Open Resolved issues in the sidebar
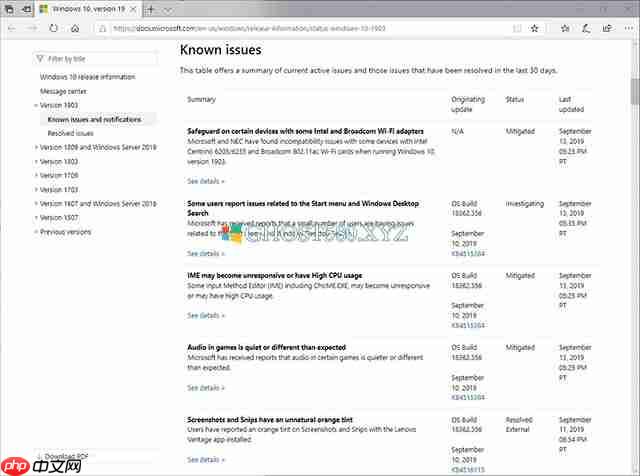The height and width of the screenshot is (476, 640). pos(71,133)
